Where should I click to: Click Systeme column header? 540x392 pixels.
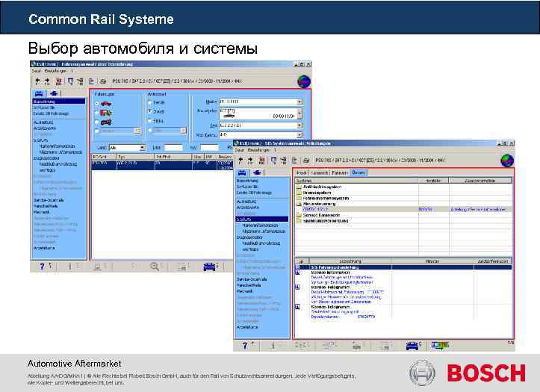tap(357, 181)
